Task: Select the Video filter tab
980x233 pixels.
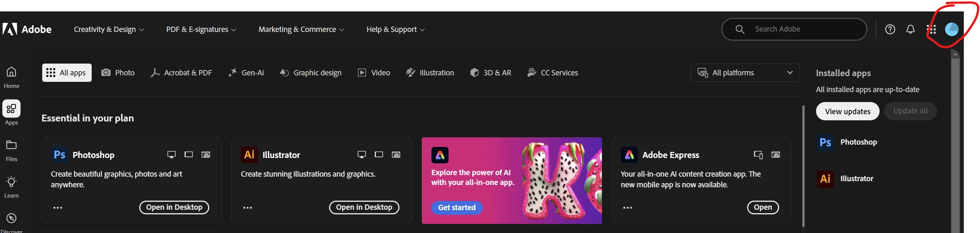Action: (x=374, y=73)
